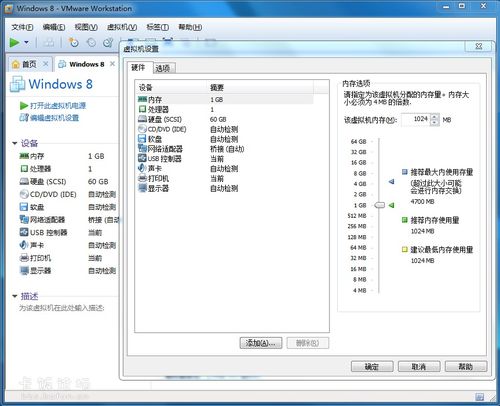The height and width of the screenshot is (406, 500).
Task: Click the snapshot manager toolbar icon
Action: [108, 43]
